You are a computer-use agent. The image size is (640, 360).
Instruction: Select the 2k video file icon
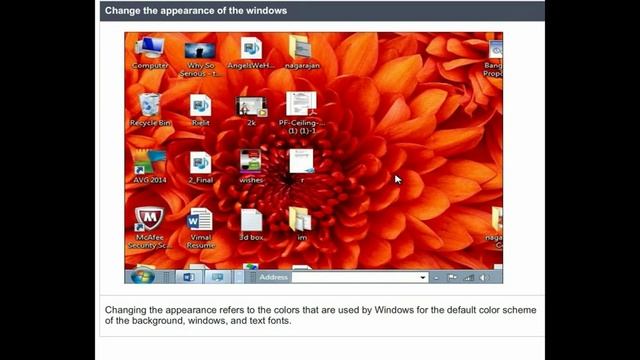pyautogui.click(x=251, y=110)
